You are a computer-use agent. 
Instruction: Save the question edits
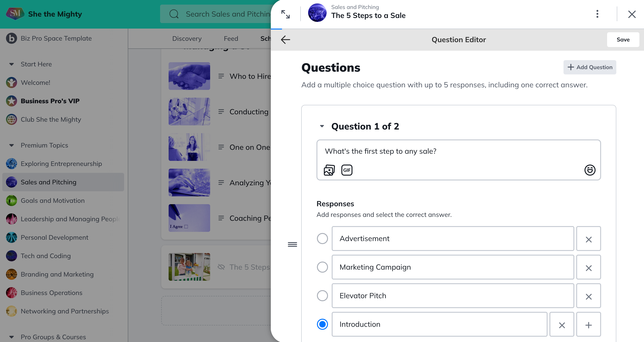click(x=623, y=39)
